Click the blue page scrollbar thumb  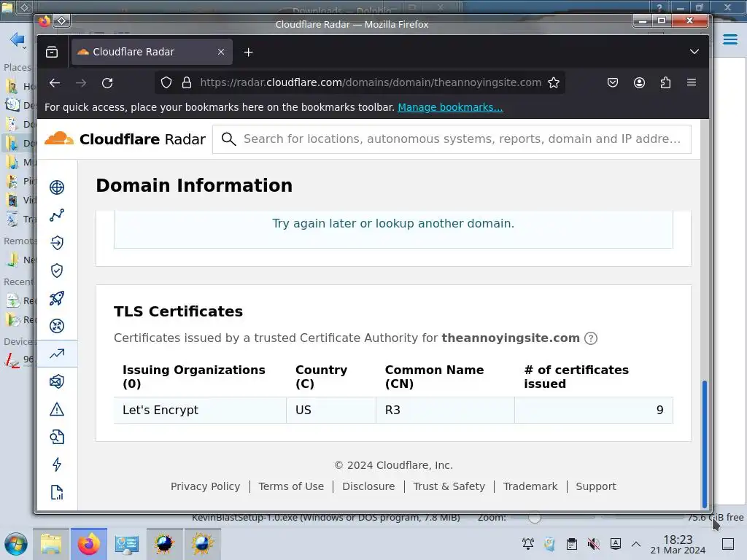pyautogui.click(x=704, y=444)
